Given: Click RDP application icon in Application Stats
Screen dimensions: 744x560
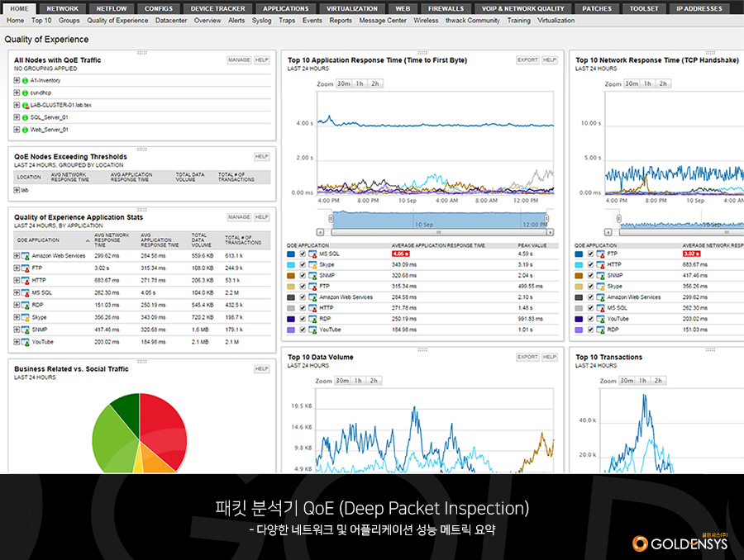Looking at the screenshot, I should [25, 306].
